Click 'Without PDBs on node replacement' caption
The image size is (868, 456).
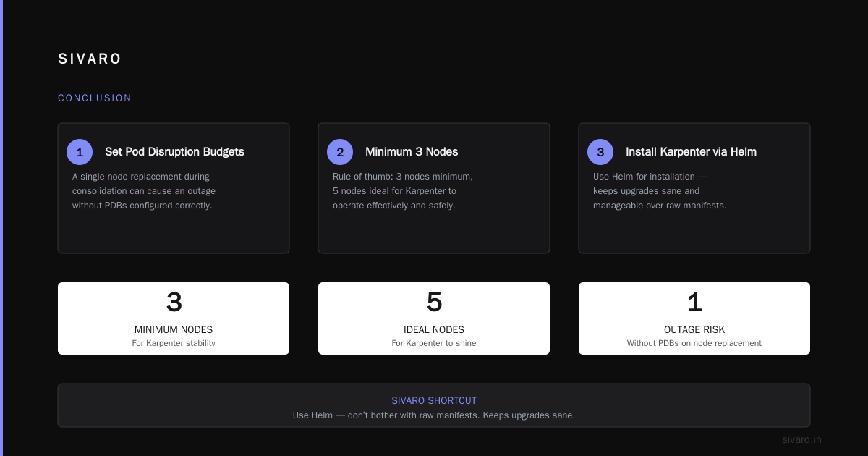(694, 343)
